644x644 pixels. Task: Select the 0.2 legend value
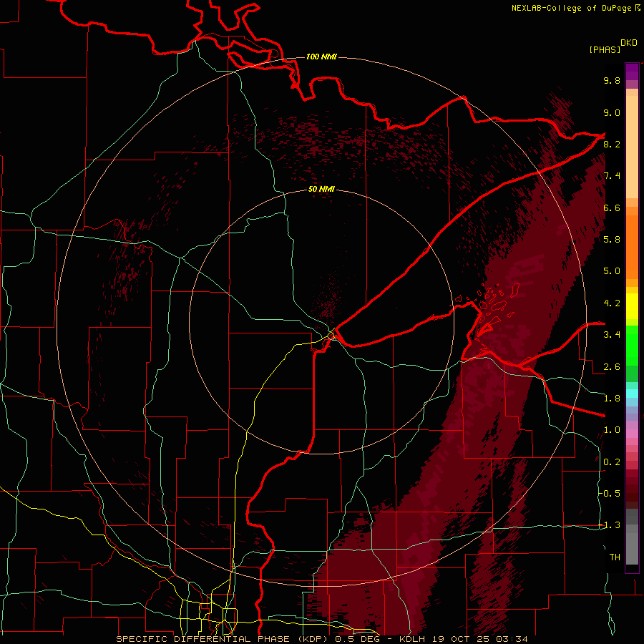[612, 462]
